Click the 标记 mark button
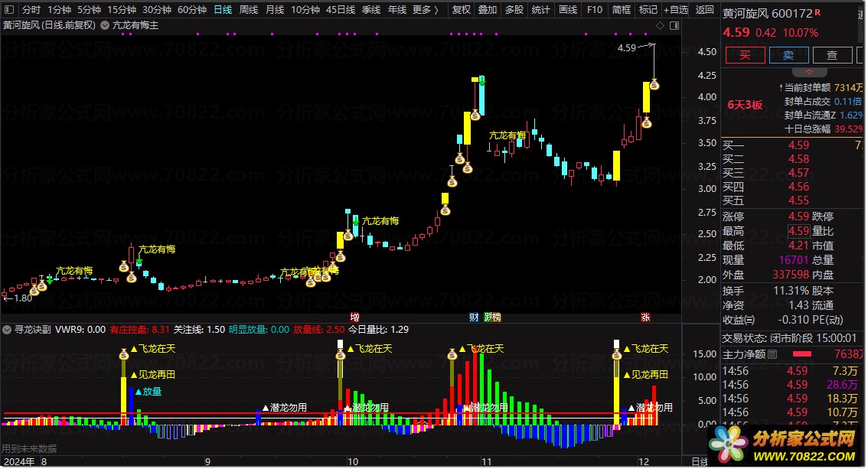Screen dimensions: 868x469 click(x=648, y=9)
